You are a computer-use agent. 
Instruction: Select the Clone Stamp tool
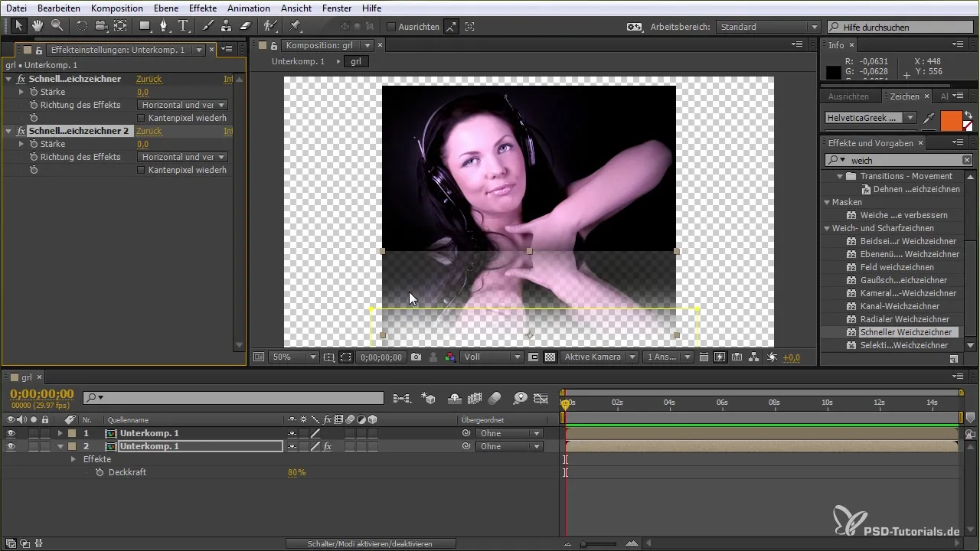[227, 26]
